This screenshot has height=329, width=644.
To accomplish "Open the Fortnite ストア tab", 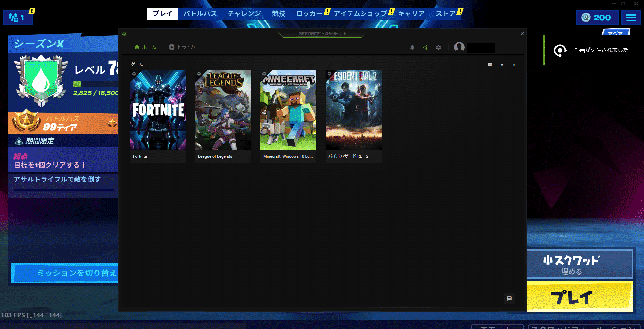I will [x=446, y=14].
